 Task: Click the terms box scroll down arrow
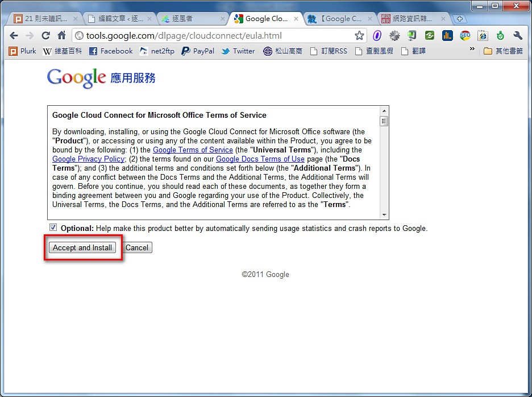tap(384, 214)
